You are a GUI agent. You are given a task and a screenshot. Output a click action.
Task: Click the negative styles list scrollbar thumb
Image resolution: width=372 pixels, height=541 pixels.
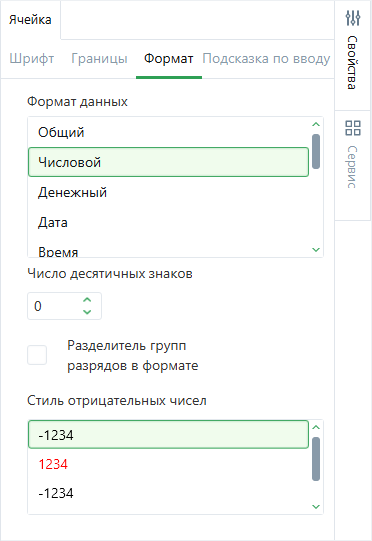(316, 459)
